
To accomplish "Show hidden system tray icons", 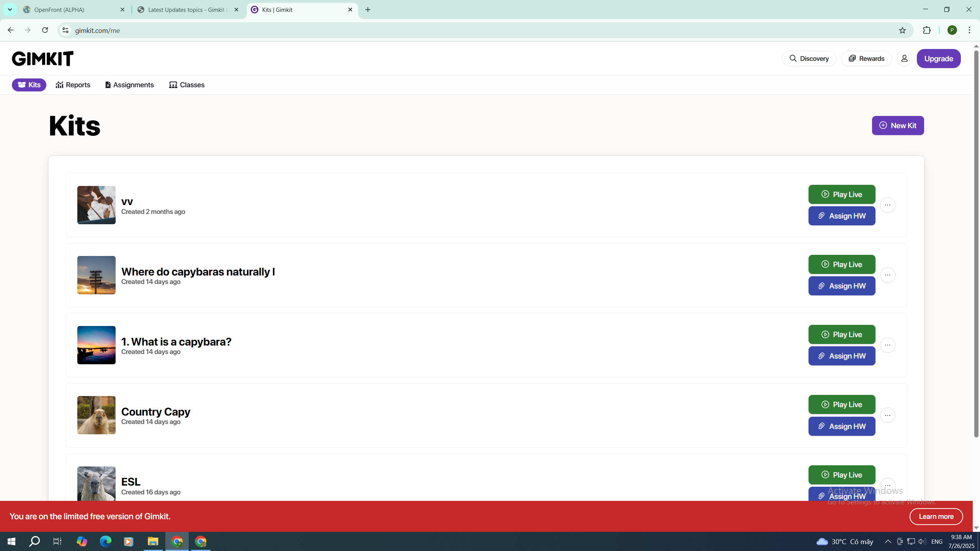I will tap(888, 541).
